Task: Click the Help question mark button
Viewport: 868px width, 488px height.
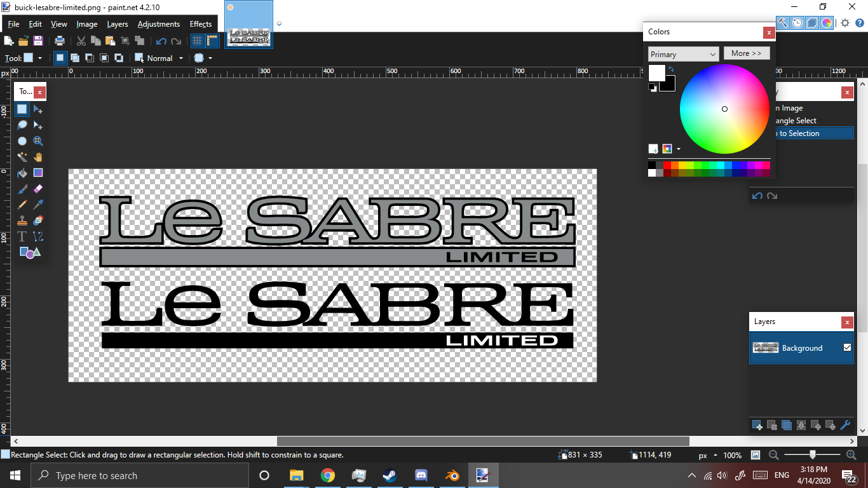Action: 860,23
